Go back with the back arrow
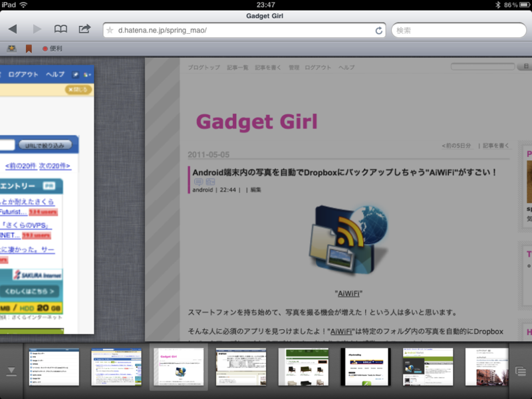 point(13,29)
